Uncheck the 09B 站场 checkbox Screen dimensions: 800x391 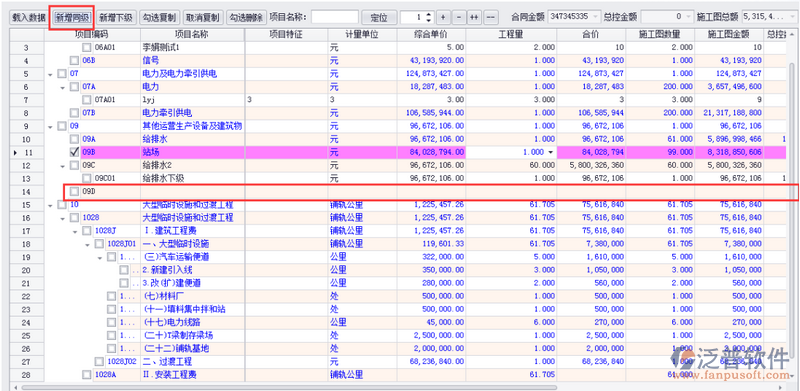pos(74,152)
